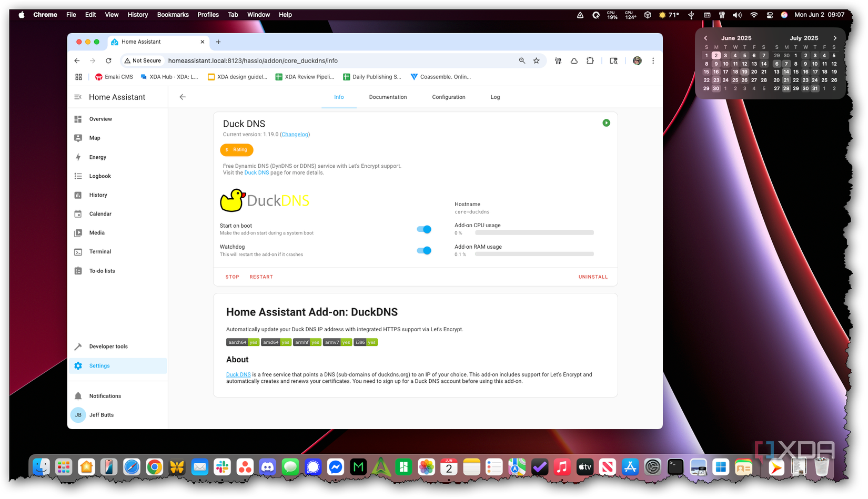The height and width of the screenshot is (499, 868).
Task: Open the Calendar sidebar icon
Action: pos(78,214)
